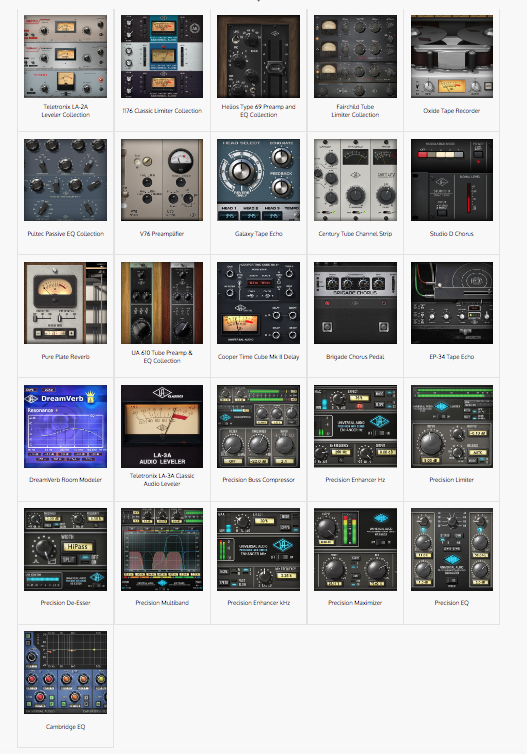Open the V76 Preamplifier text link
This screenshot has height=754, width=527.
click(x=162, y=234)
